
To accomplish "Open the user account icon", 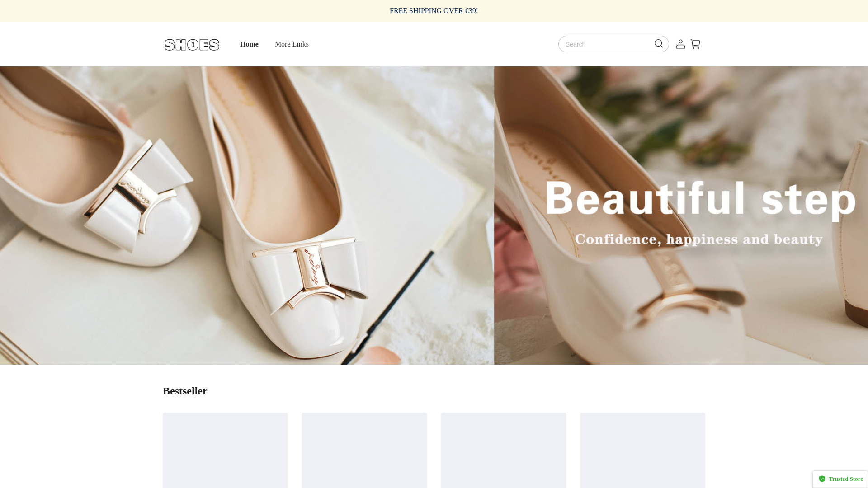I will [680, 44].
